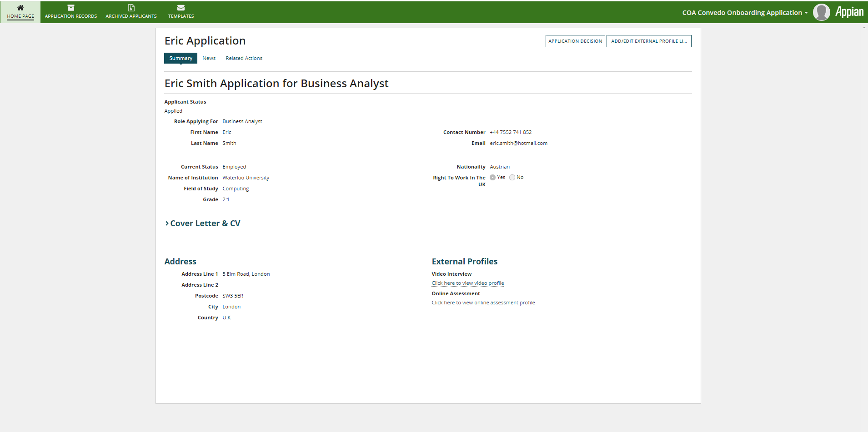The height and width of the screenshot is (432, 868).
Task: Switch to the News tab
Action: [209, 58]
